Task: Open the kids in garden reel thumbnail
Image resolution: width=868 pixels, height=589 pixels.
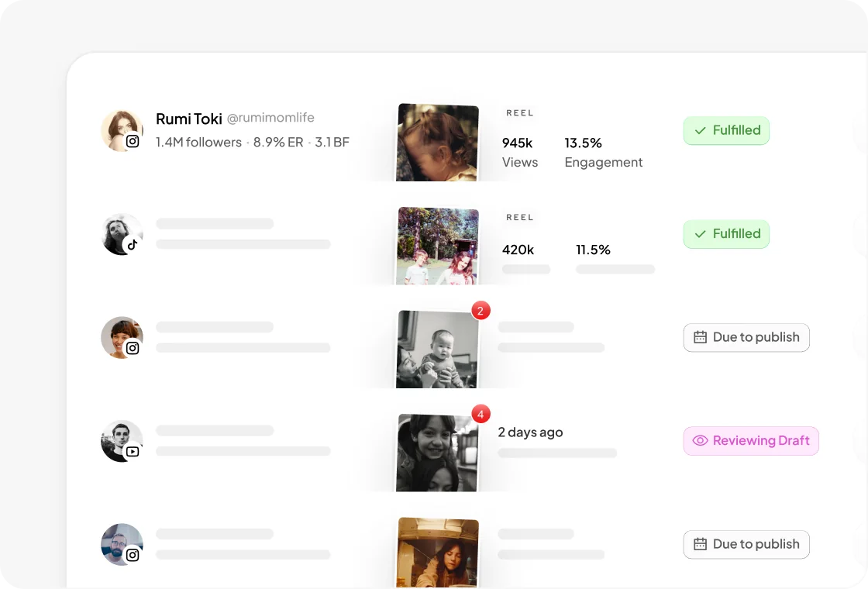Action: [437, 246]
